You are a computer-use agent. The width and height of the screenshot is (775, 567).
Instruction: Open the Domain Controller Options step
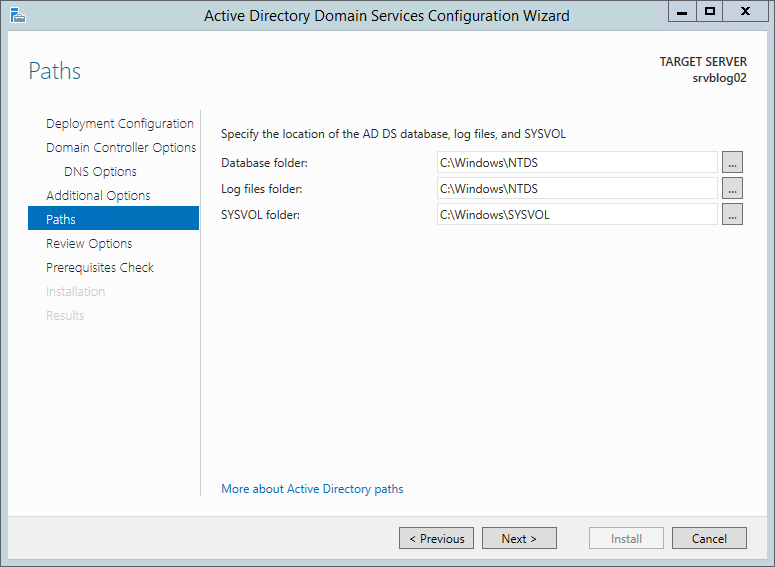(121, 147)
